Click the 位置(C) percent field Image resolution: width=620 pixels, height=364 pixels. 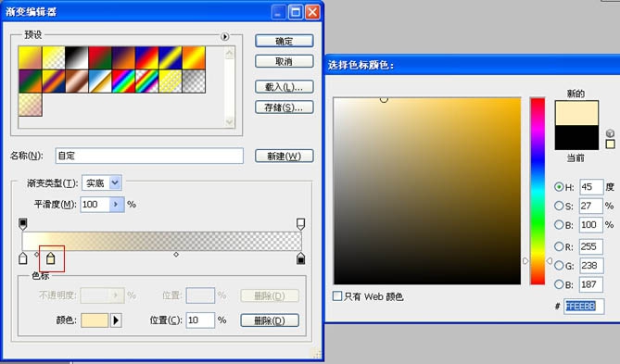(200, 320)
